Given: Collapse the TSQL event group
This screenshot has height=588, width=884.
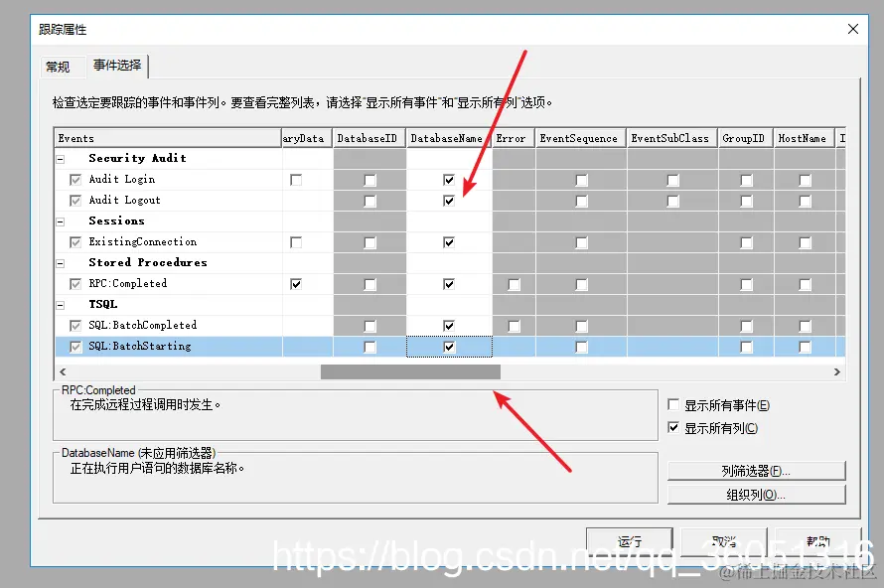Looking at the screenshot, I should coord(62,304).
